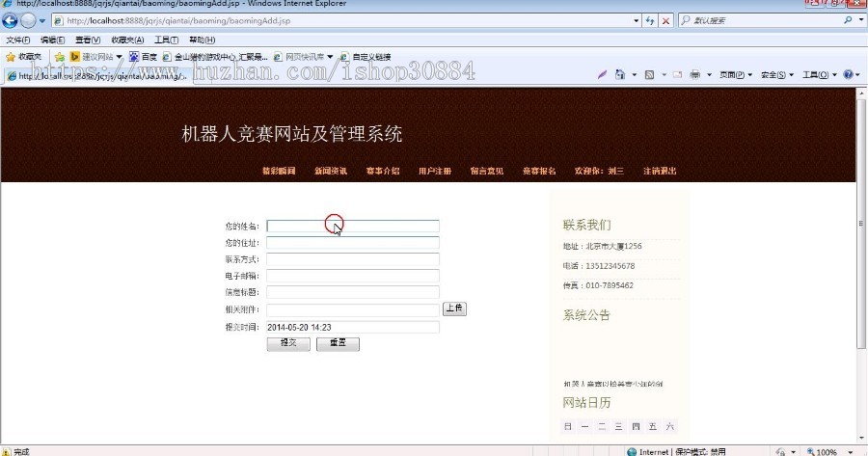Click the 联系我们 sidebar heading
868x456 pixels.
coord(586,225)
